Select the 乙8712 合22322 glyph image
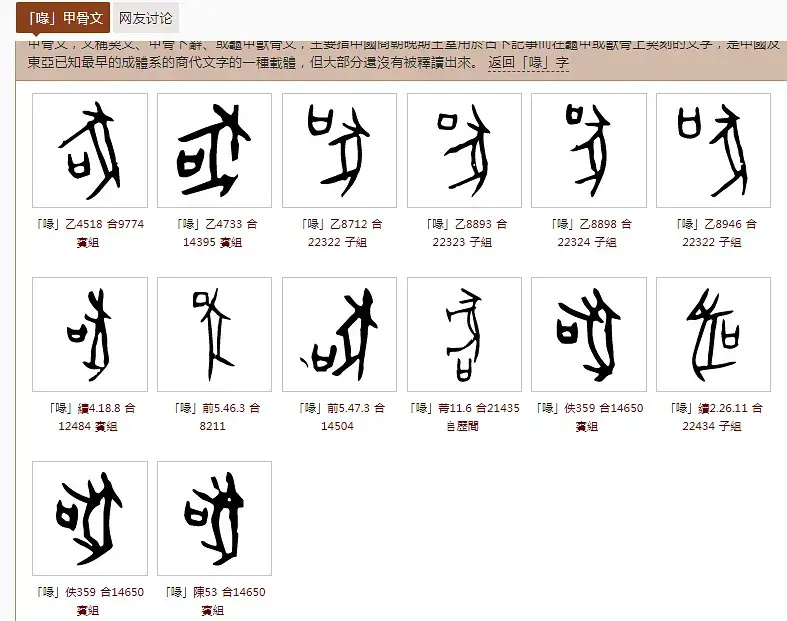Viewport: 787px width, 621px height. (339, 150)
